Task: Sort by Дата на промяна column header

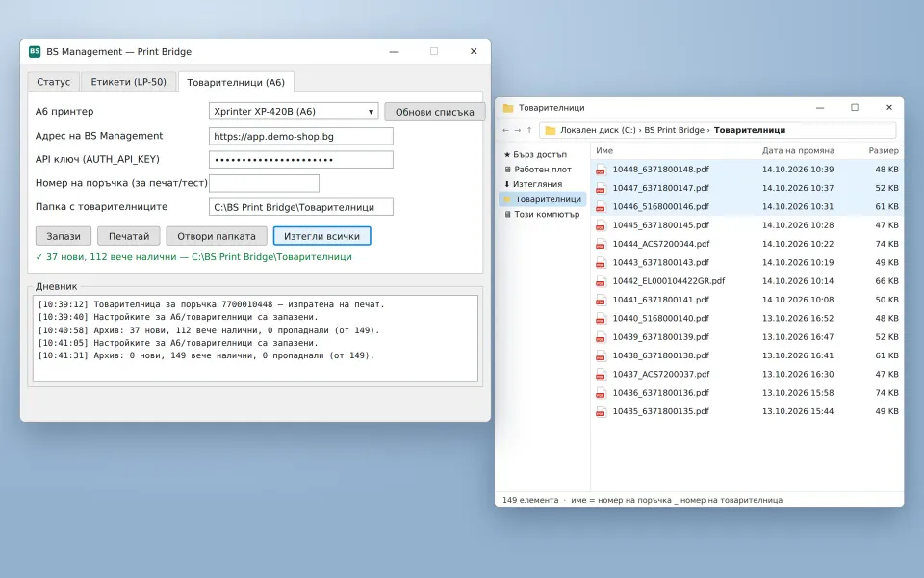Action: click(x=798, y=151)
